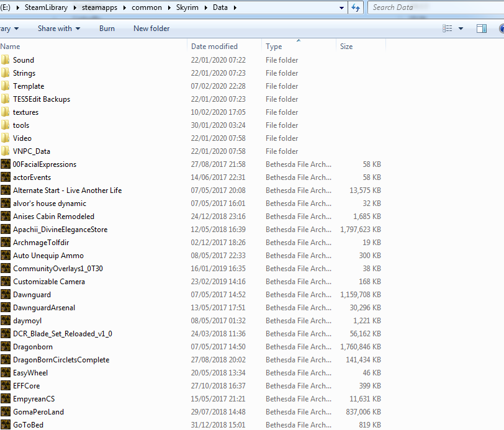Select the tools folder icon
The height and width of the screenshot is (430, 504).
(x=5, y=125)
